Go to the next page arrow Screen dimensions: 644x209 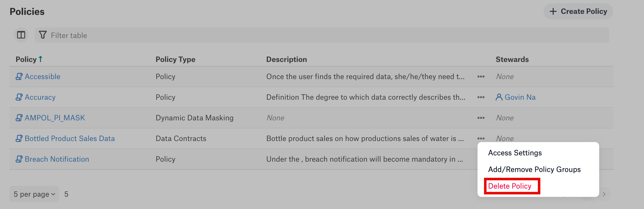604,194
